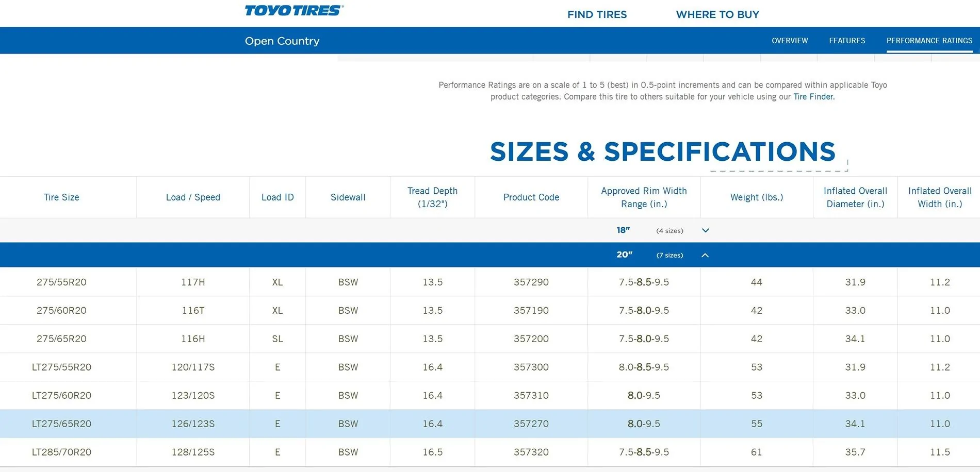Viewport: 980px width, 472px height.
Task: Click the Load ID column header
Action: (277, 197)
